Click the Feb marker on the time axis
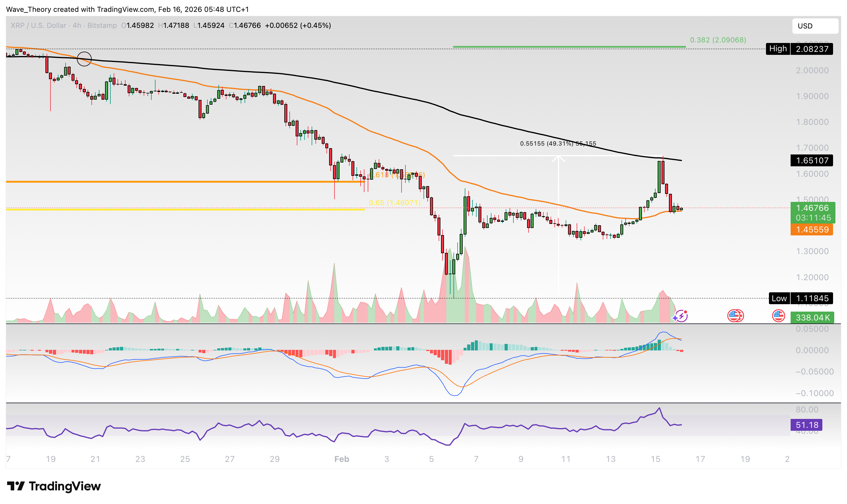Image resolution: width=847 pixels, height=504 pixels. pyautogui.click(x=342, y=459)
